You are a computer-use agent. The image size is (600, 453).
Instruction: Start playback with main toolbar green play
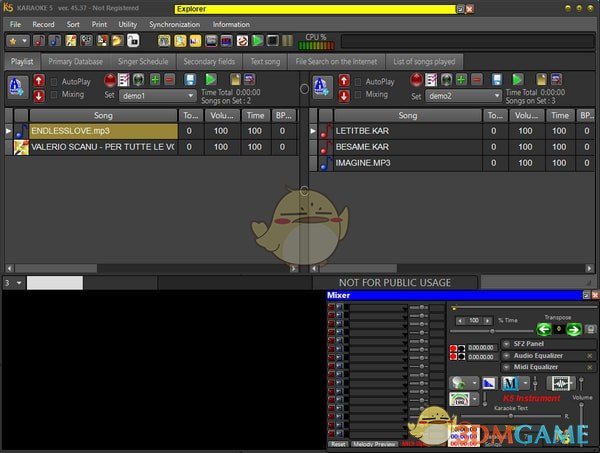(x=258, y=41)
